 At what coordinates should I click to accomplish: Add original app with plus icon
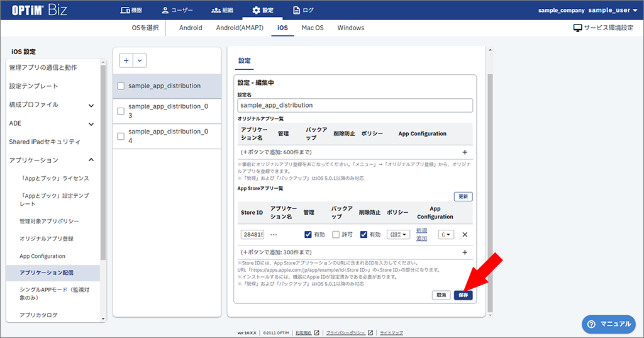[x=465, y=152]
